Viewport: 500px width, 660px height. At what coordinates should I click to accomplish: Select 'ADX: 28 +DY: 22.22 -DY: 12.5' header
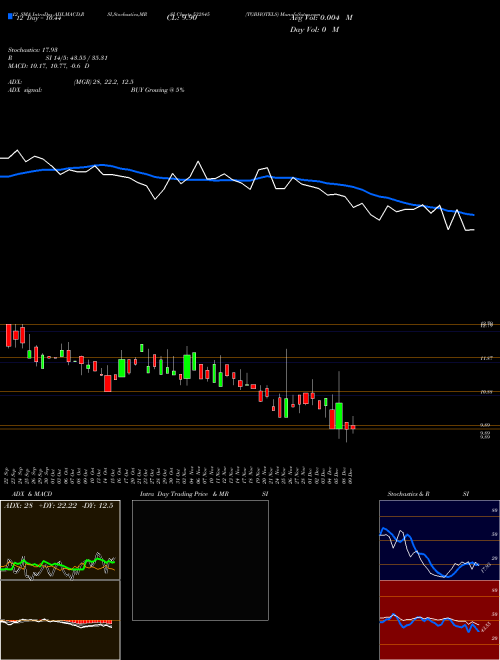click(x=59, y=506)
